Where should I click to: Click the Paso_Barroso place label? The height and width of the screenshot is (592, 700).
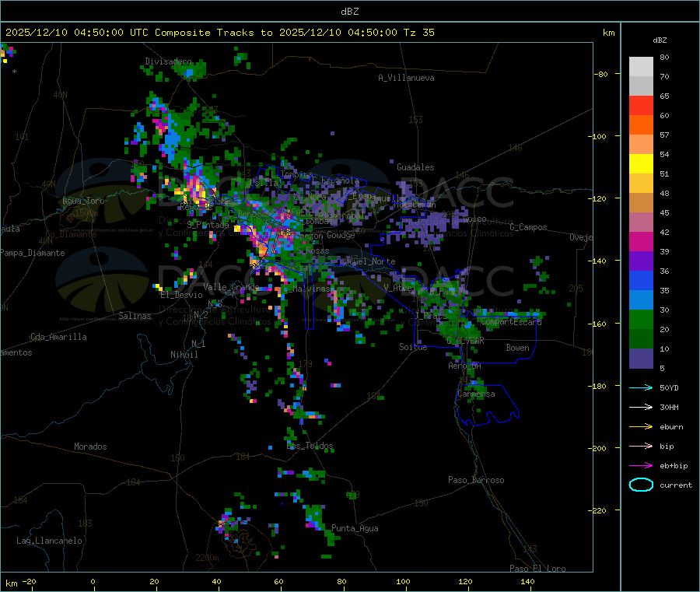(476, 480)
